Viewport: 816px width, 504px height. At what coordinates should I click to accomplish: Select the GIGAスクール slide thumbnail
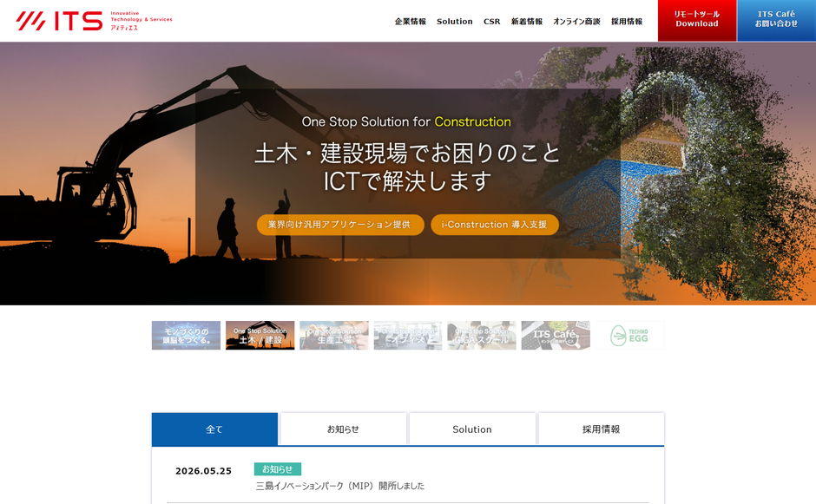(x=482, y=335)
